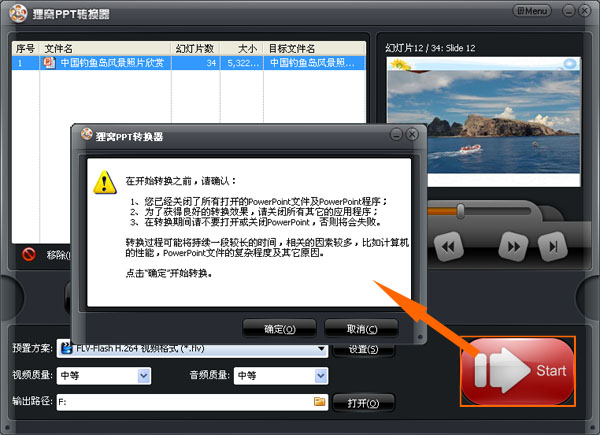Click the 幻灯片12 / 34: Slide 12 label
This screenshot has height=435, width=600.
pos(430,48)
